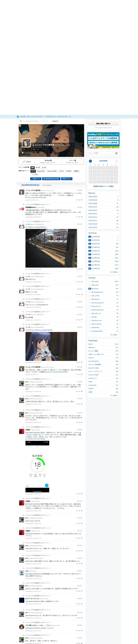Open the train station photo thumbnail
Screen dimensions: 138x644
pyautogui.click(x=51, y=248)
